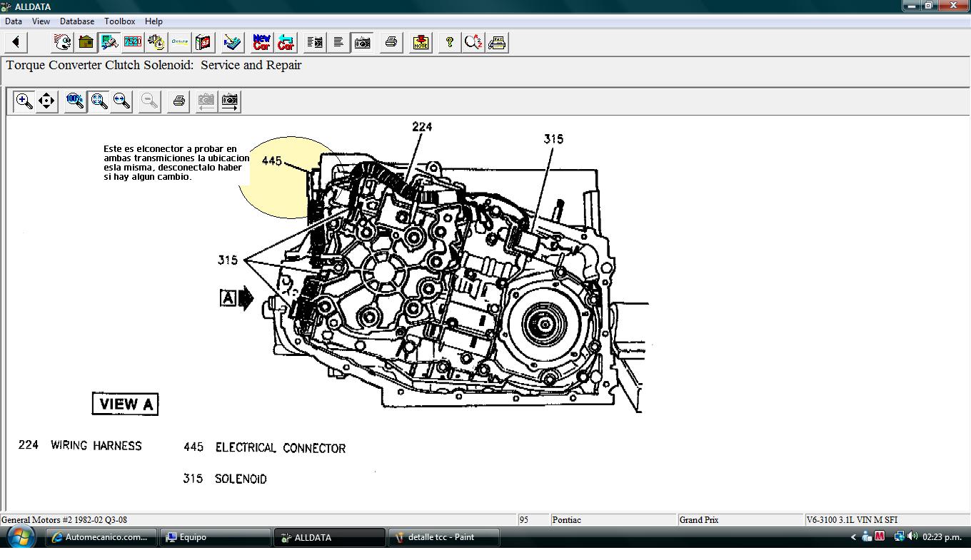Image resolution: width=971 pixels, height=560 pixels.
Task: Click the New Car toolbar icon
Action: 262,42
